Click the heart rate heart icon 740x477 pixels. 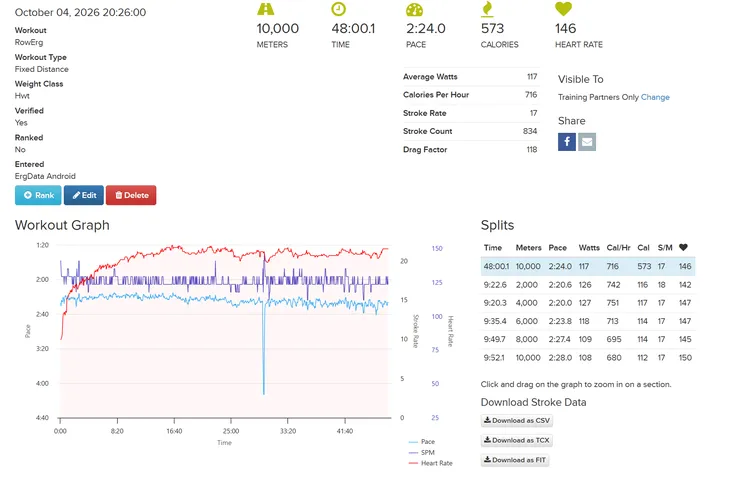click(563, 8)
